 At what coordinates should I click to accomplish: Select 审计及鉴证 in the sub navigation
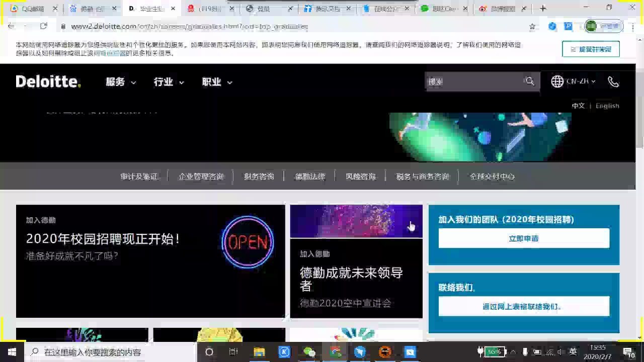pos(139,176)
